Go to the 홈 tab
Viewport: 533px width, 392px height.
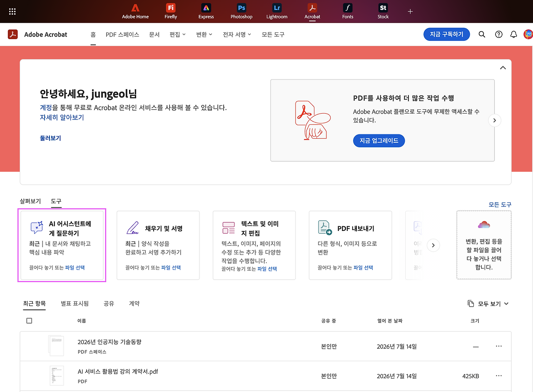93,35
